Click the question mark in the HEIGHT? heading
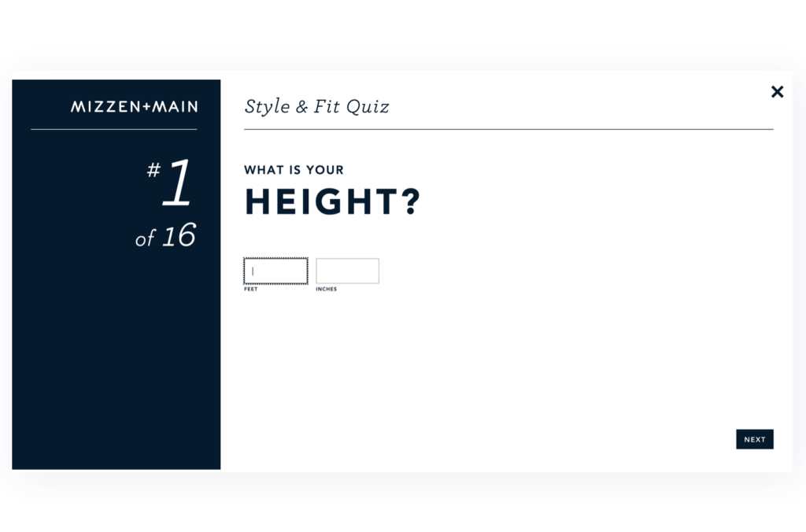806x532 pixels. click(x=412, y=202)
